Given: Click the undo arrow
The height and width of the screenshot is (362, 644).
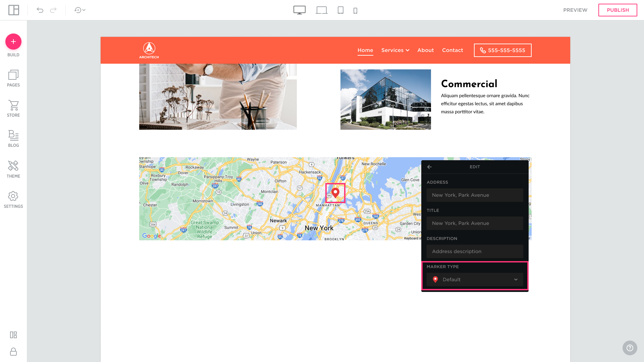Looking at the screenshot, I should [x=40, y=10].
